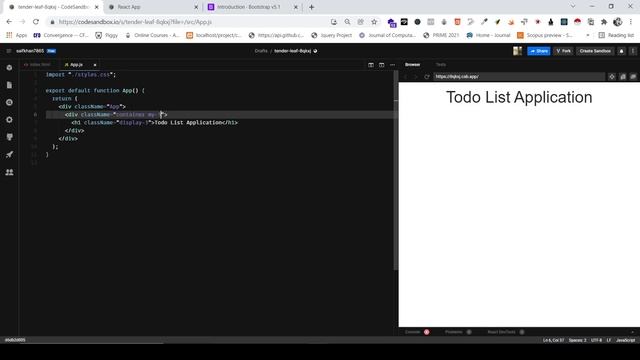Click the Chrome address bar

[192, 22]
